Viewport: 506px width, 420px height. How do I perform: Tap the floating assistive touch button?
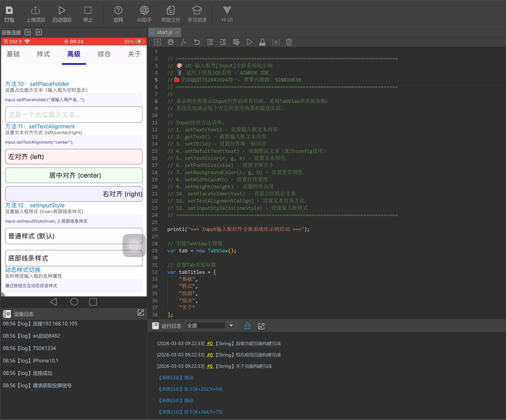[x=134, y=246]
